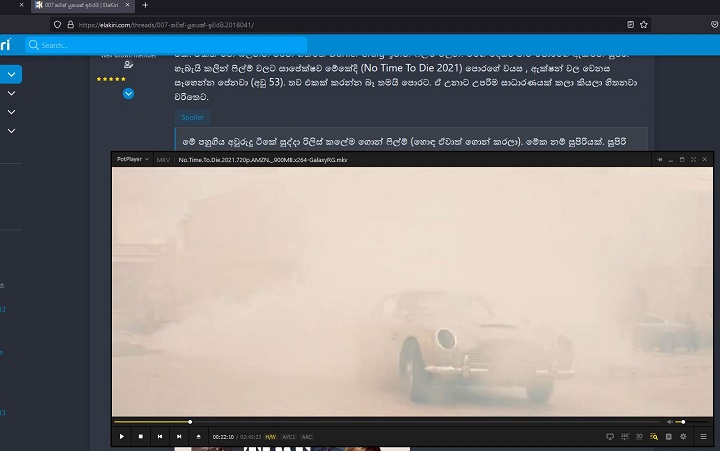
Task: Toggle PotPlayer fullscreen mode
Action: point(693,159)
